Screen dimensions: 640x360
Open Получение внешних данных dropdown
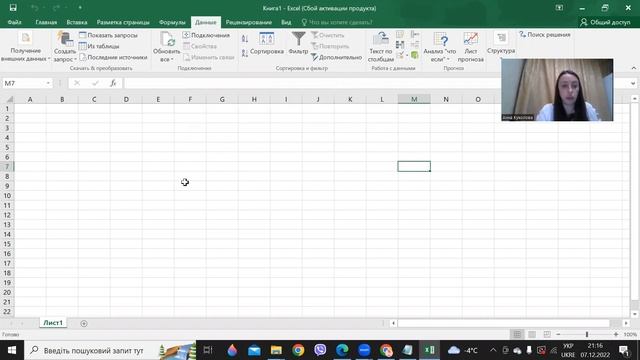[25, 47]
